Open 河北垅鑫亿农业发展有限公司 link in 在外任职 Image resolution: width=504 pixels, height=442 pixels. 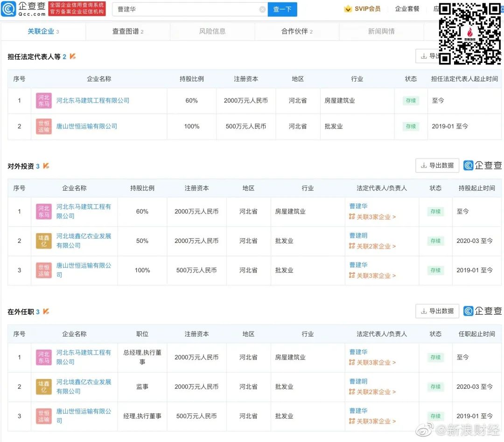[84, 387]
